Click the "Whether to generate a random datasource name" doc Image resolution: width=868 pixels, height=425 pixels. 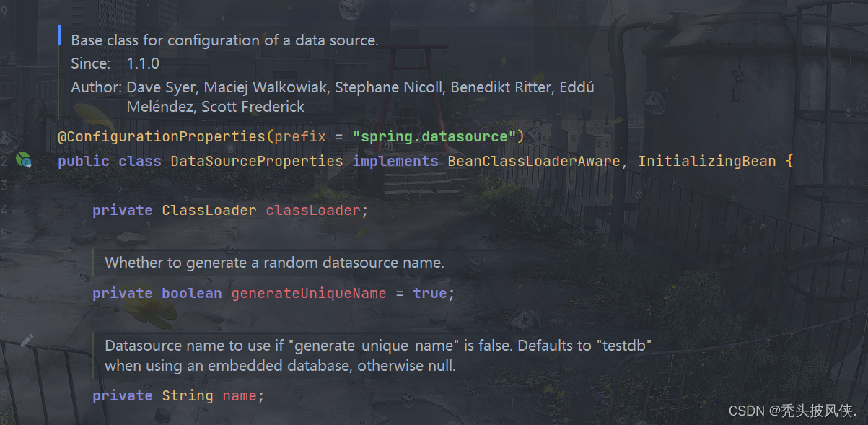[275, 263]
